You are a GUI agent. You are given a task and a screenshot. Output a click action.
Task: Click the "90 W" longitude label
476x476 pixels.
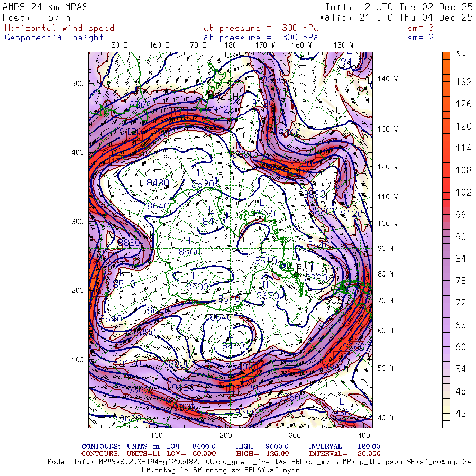[386, 249]
